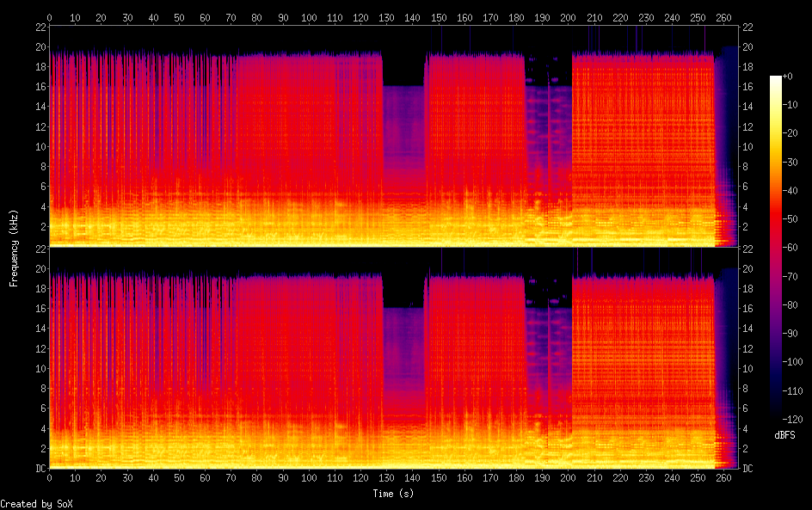Click the '-40' color scale label
Screen dimensions: 812x510
point(790,191)
